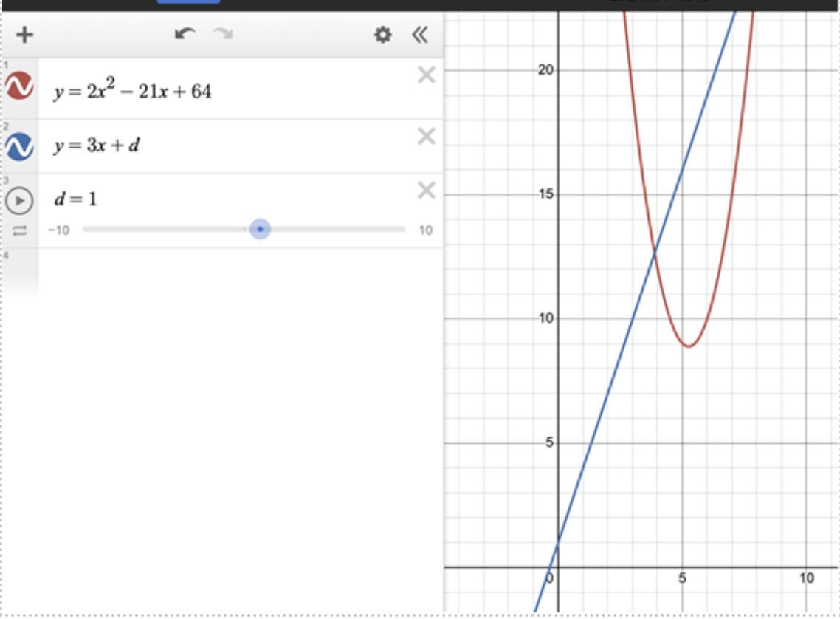Hide the red parabola graph
Screen dimensions: 840x619
click(20, 86)
